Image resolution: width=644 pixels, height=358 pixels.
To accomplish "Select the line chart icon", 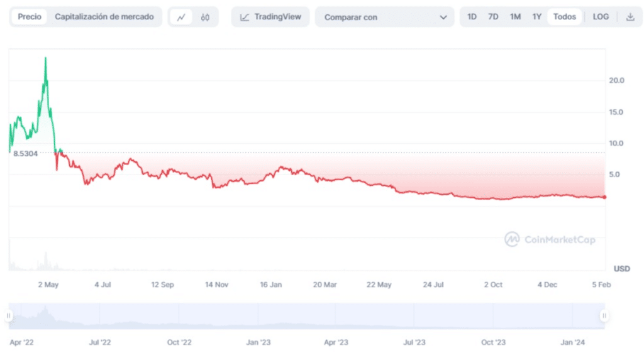I will point(181,17).
